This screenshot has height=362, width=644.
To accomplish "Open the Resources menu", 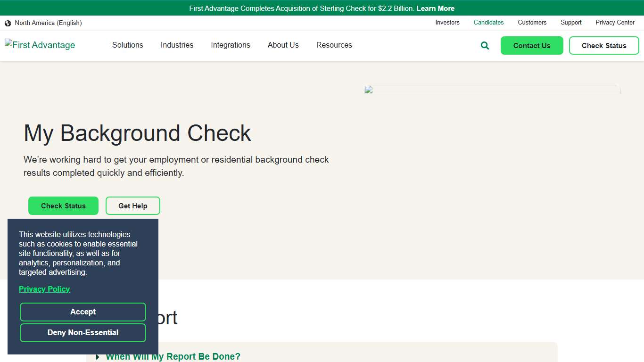I will 334,45.
